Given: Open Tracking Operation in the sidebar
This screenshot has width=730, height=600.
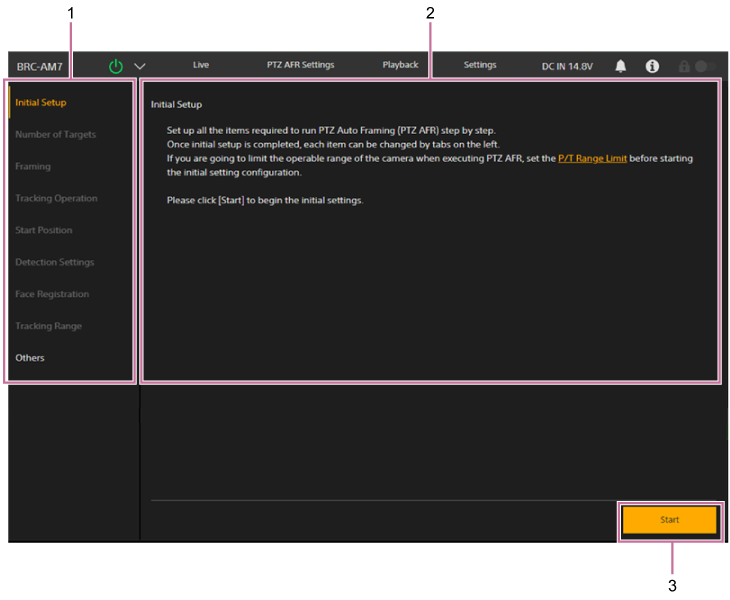Looking at the screenshot, I should 56,199.
